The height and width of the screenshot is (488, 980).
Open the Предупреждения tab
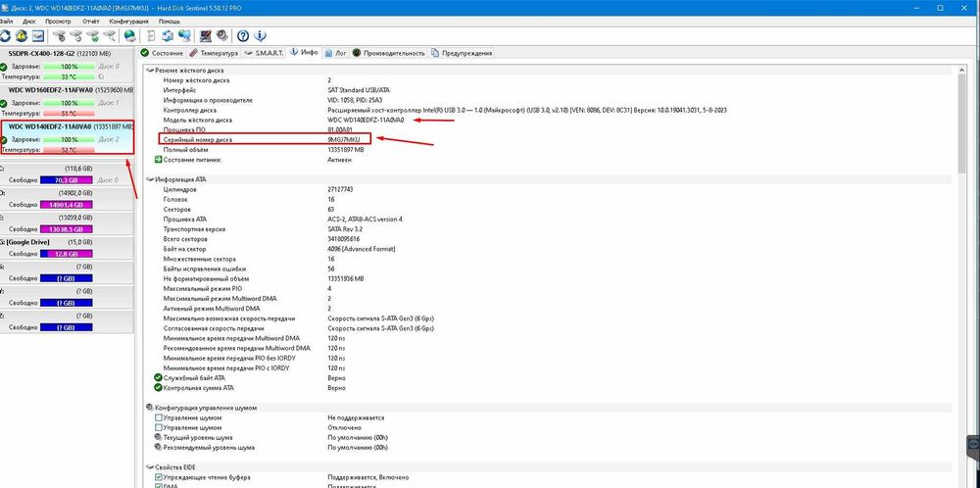click(462, 53)
